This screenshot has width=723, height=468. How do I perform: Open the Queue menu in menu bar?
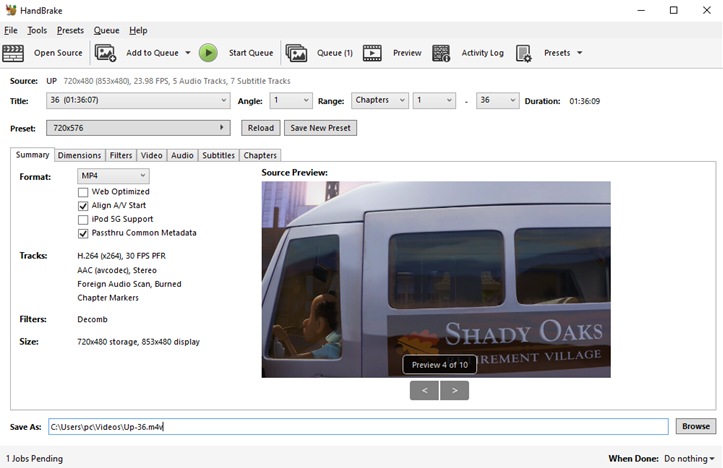pos(106,30)
